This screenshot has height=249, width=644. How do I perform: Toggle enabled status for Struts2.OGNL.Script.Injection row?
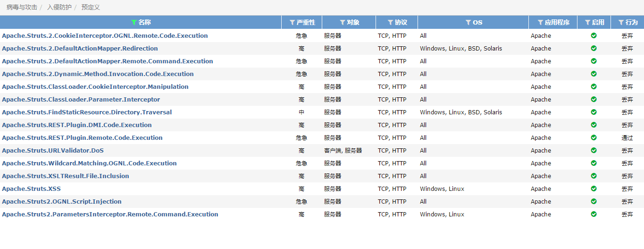[594, 201]
